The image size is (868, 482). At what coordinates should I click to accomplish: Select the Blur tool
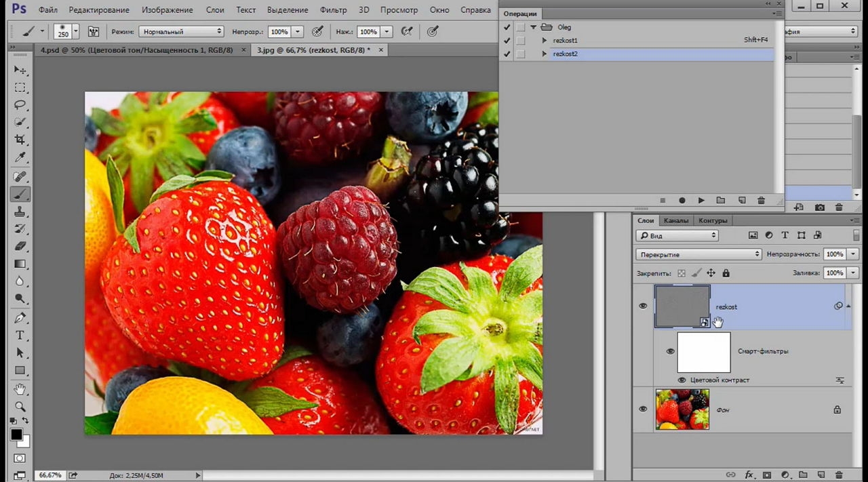[x=20, y=281]
